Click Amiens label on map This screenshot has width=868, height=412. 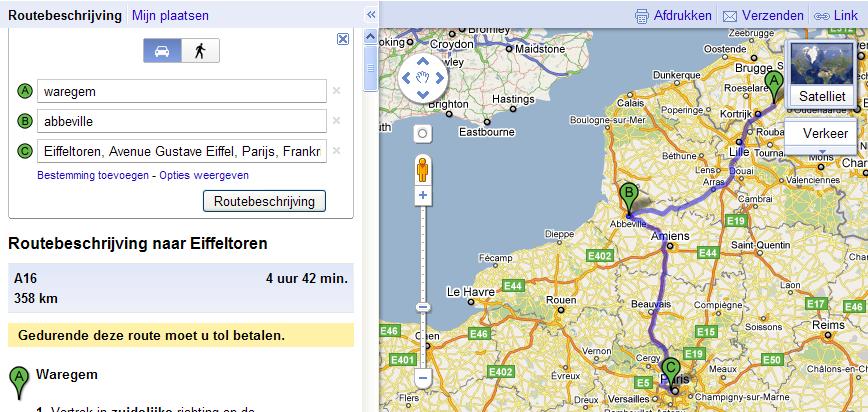(x=670, y=236)
